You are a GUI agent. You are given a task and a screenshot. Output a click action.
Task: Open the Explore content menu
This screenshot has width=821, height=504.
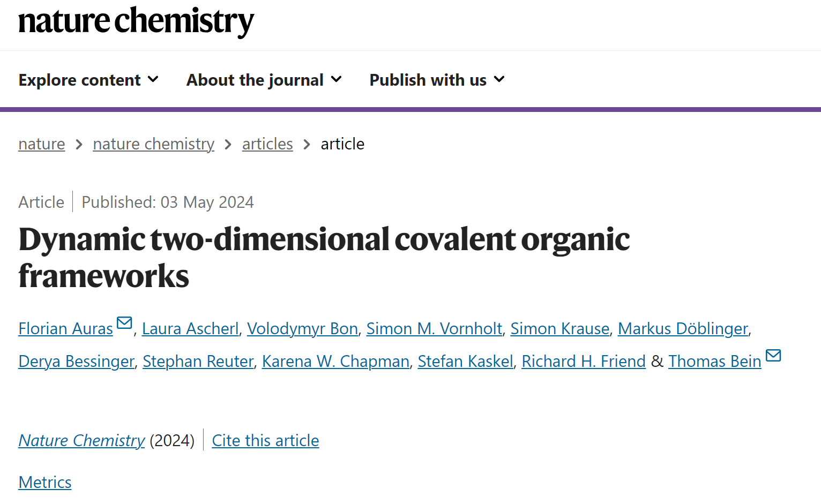[88, 80]
